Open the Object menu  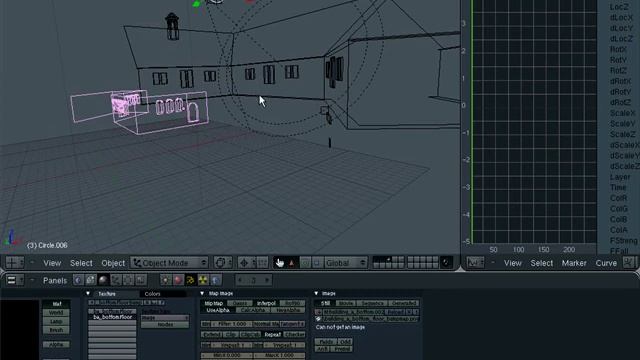[x=113, y=263]
